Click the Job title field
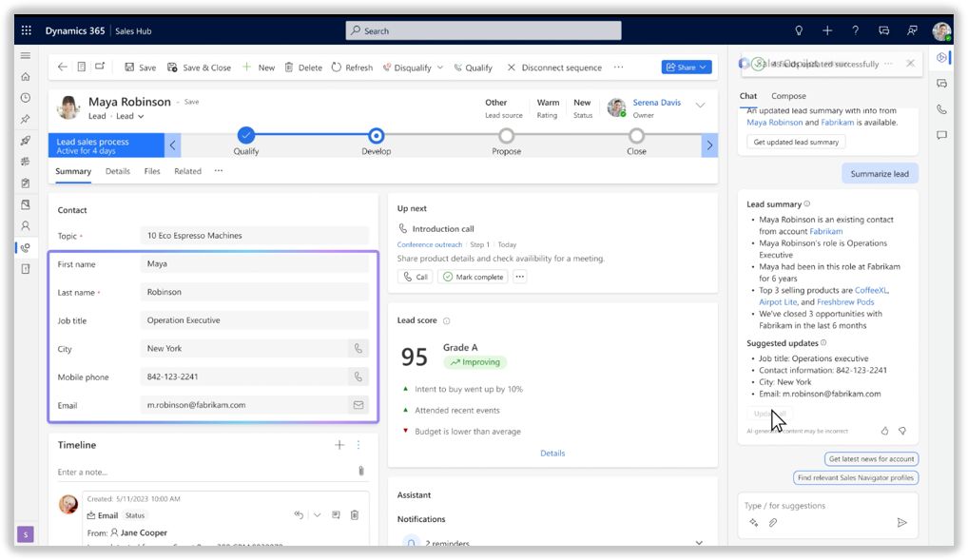 point(254,319)
